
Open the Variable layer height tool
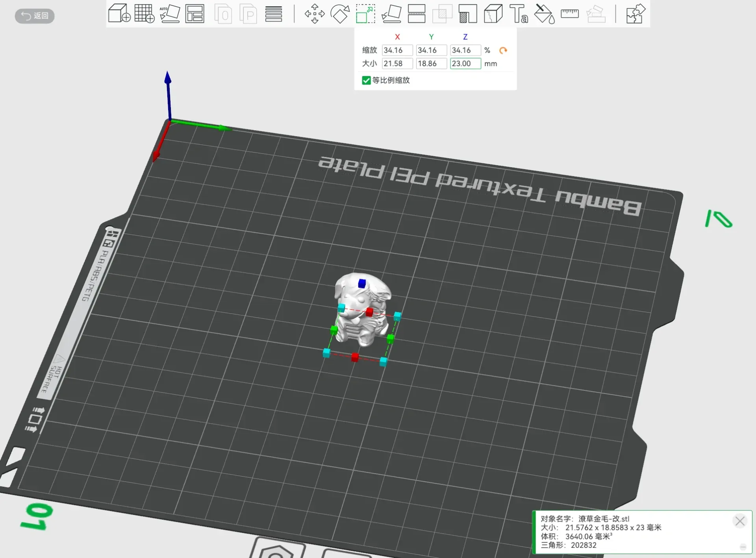[273, 13]
